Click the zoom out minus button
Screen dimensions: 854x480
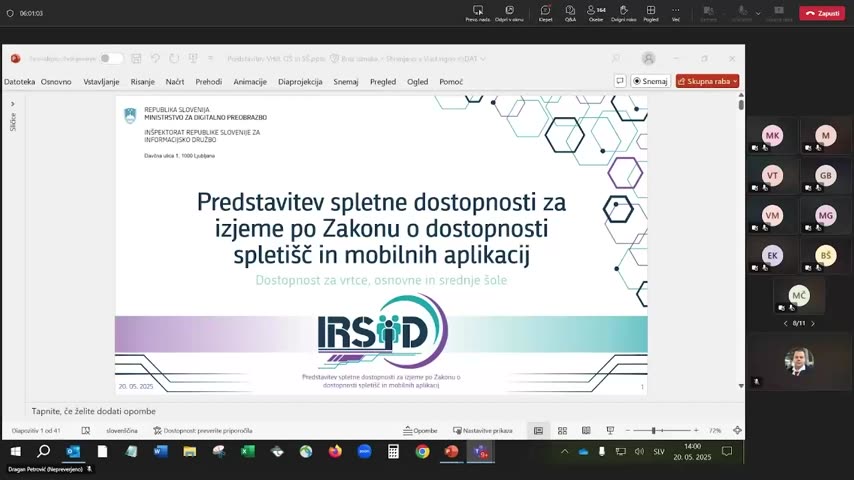point(628,430)
